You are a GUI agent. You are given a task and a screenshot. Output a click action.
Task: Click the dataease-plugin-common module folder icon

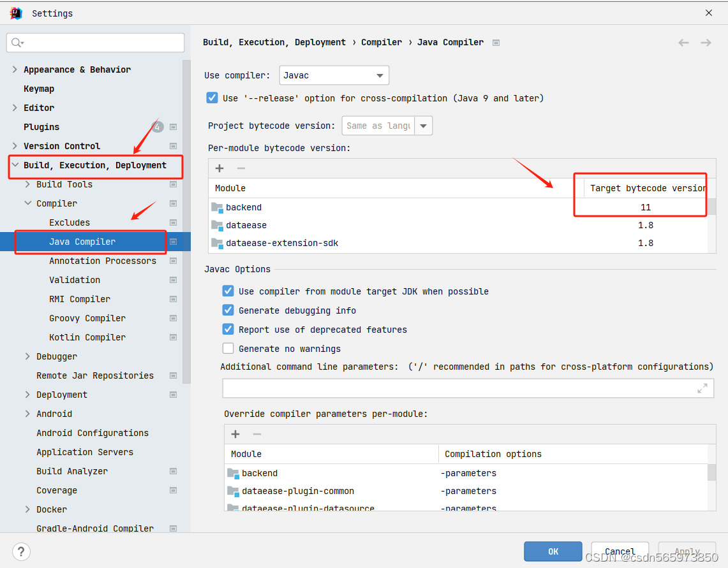point(233,491)
